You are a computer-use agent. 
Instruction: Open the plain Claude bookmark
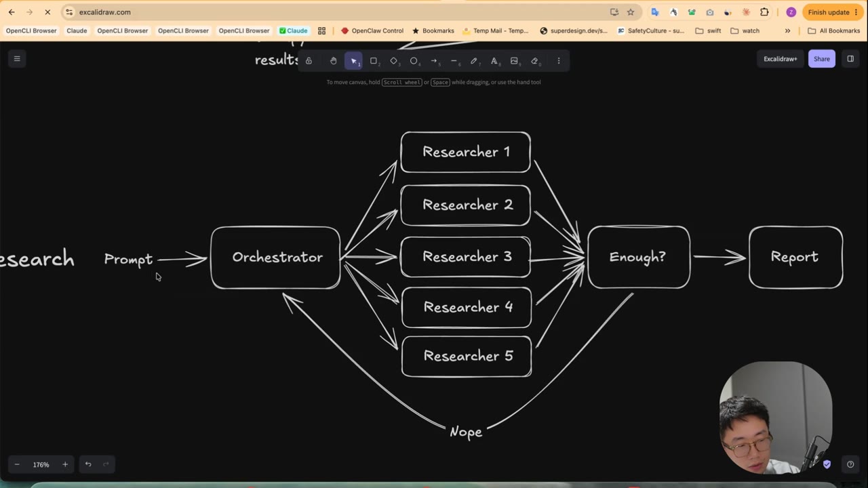[77, 30]
